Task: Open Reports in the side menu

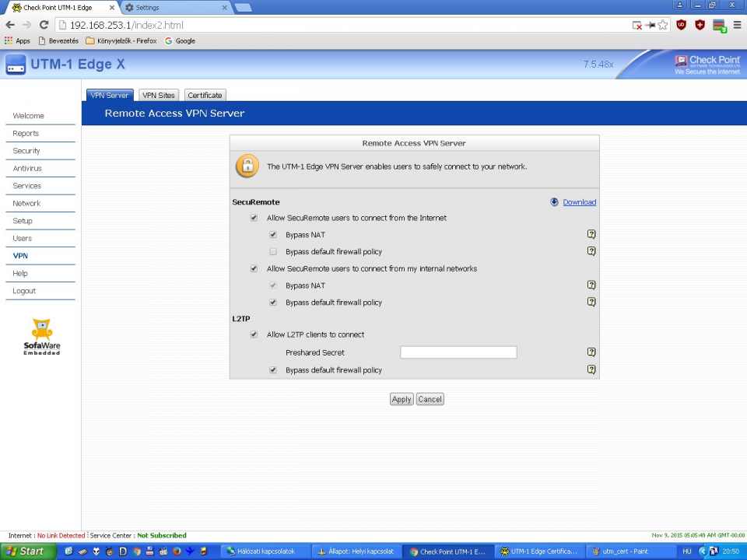Action: tap(26, 133)
